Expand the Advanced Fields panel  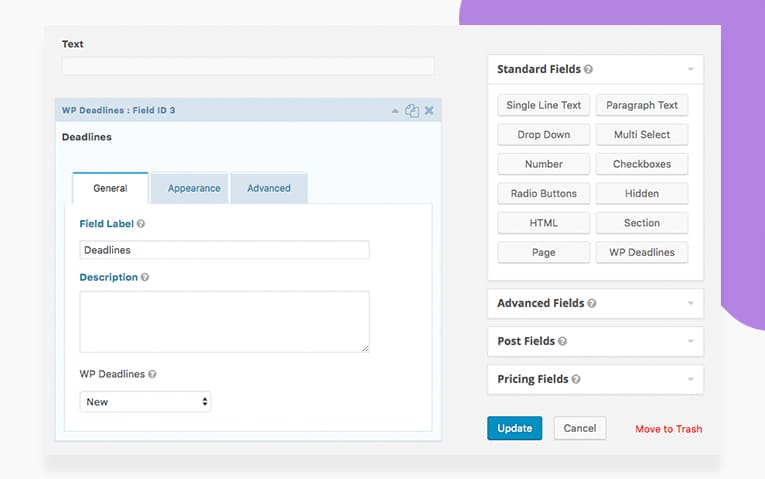[595, 303]
